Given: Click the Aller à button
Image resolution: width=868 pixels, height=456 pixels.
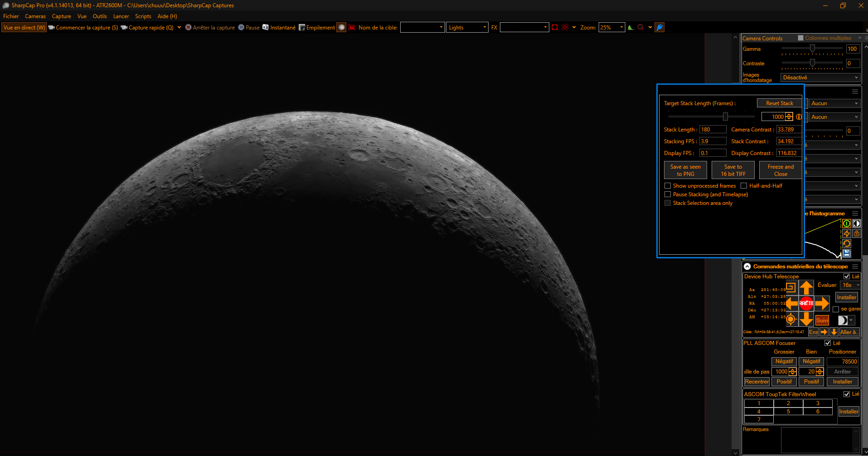Looking at the screenshot, I should (x=849, y=332).
